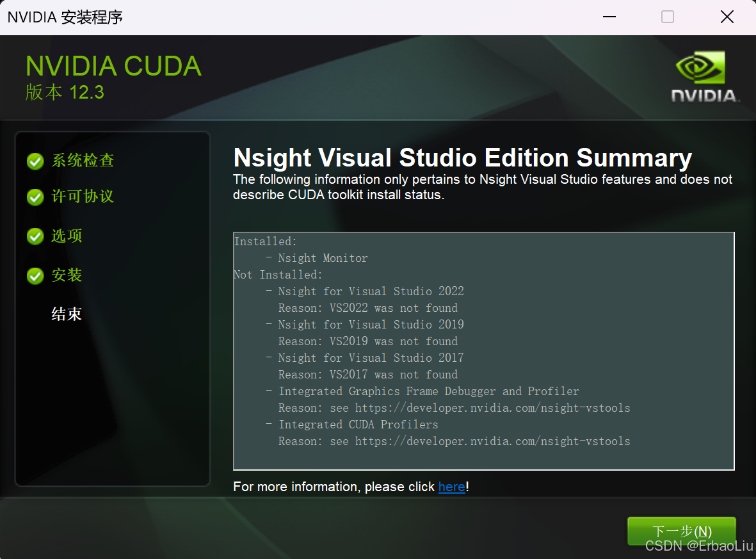756x559 pixels.
Task: Click the 'Not Installed:' heading
Action: point(278,275)
